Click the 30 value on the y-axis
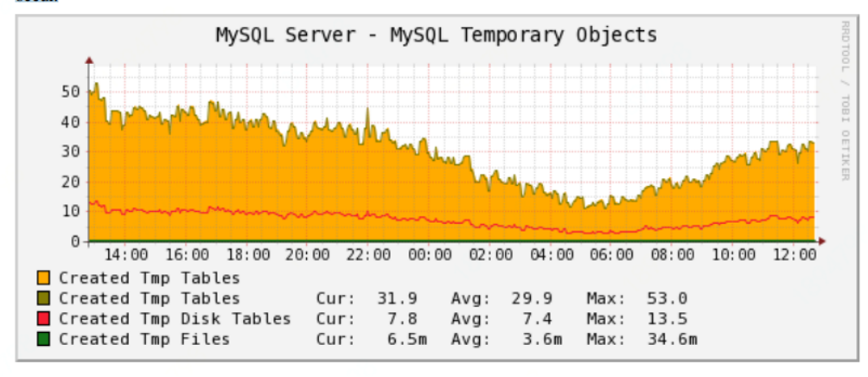This screenshot has height=377, width=868. tap(71, 151)
